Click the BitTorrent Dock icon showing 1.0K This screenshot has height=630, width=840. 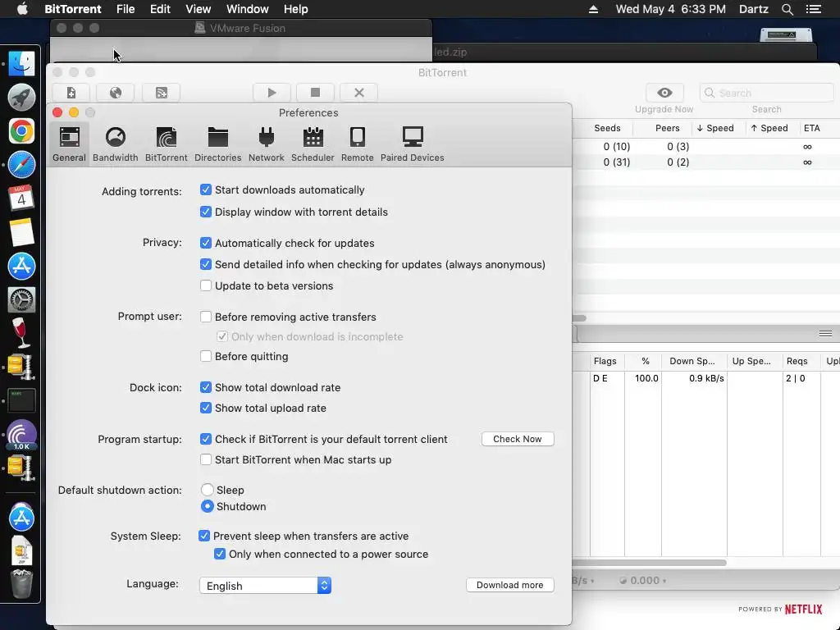point(21,435)
